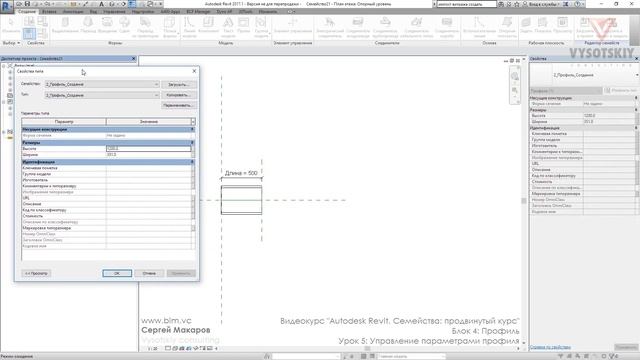This screenshot has height=360, width=640.
Task: Click the Cable Tray Connector tool
Action: click(416, 27)
